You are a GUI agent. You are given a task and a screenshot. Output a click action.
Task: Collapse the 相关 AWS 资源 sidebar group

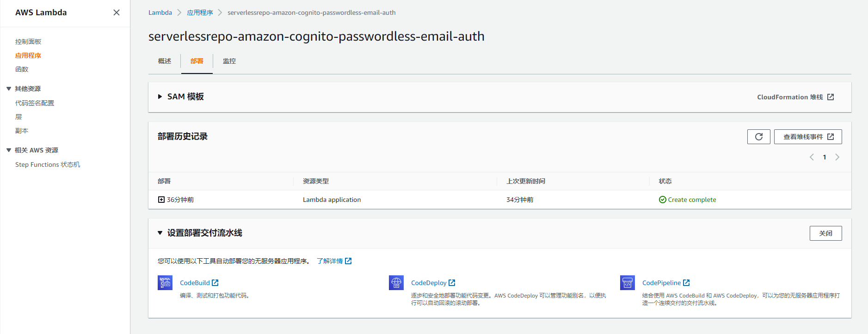click(x=9, y=150)
